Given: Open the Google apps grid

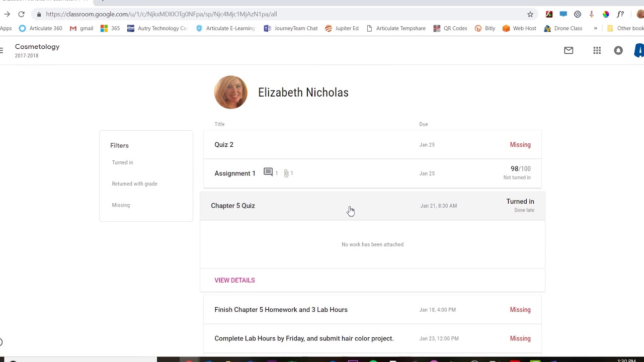Looking at the screenshot, I should [597, 50].
